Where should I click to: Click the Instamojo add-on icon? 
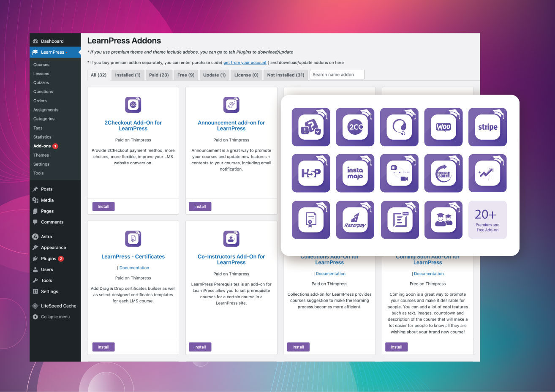pos(355,173)
